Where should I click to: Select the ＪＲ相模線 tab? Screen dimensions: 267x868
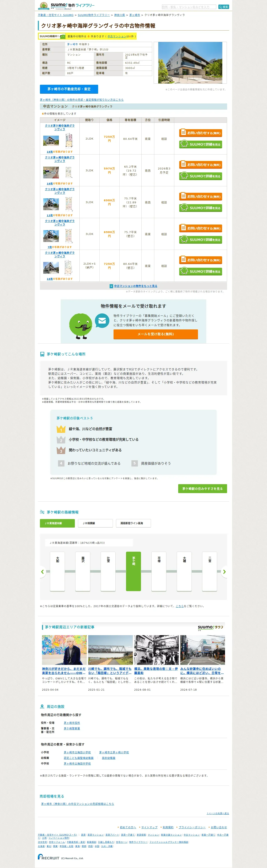[x=95, y=523]
